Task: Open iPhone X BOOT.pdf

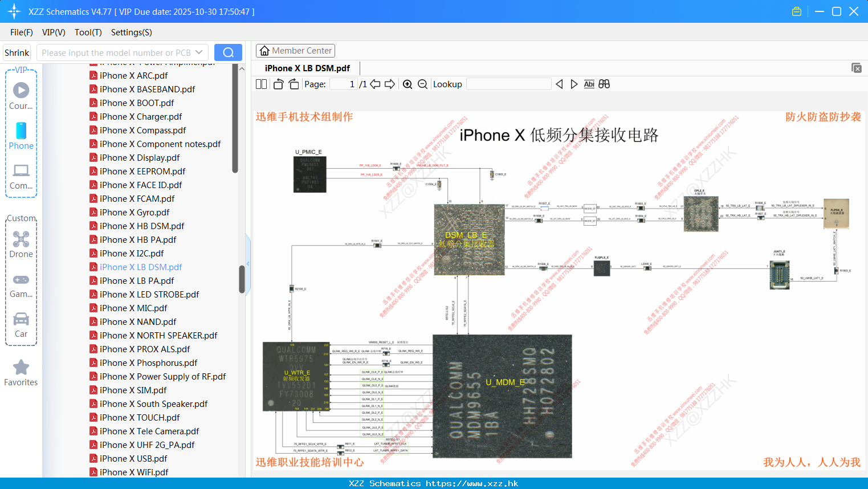Action: point(137,103)
